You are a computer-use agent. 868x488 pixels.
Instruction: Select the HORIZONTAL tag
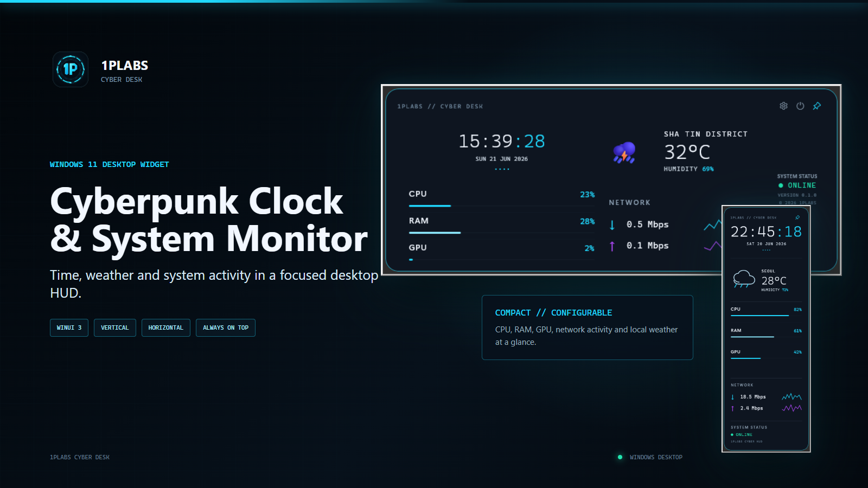click(x=166, y=328)
